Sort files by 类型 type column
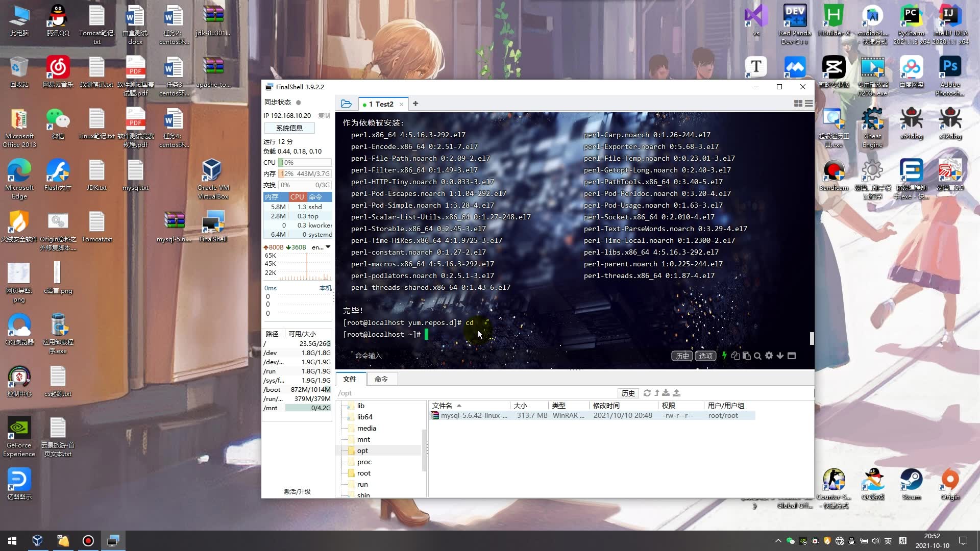 [x=568, y=406]
